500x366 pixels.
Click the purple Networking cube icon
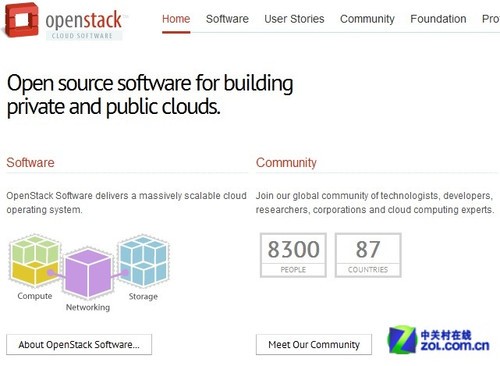click(x=88, y=273)
